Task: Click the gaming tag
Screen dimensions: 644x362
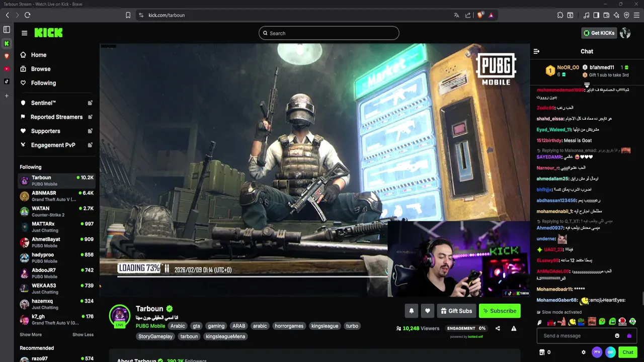Action: point(216,326)
